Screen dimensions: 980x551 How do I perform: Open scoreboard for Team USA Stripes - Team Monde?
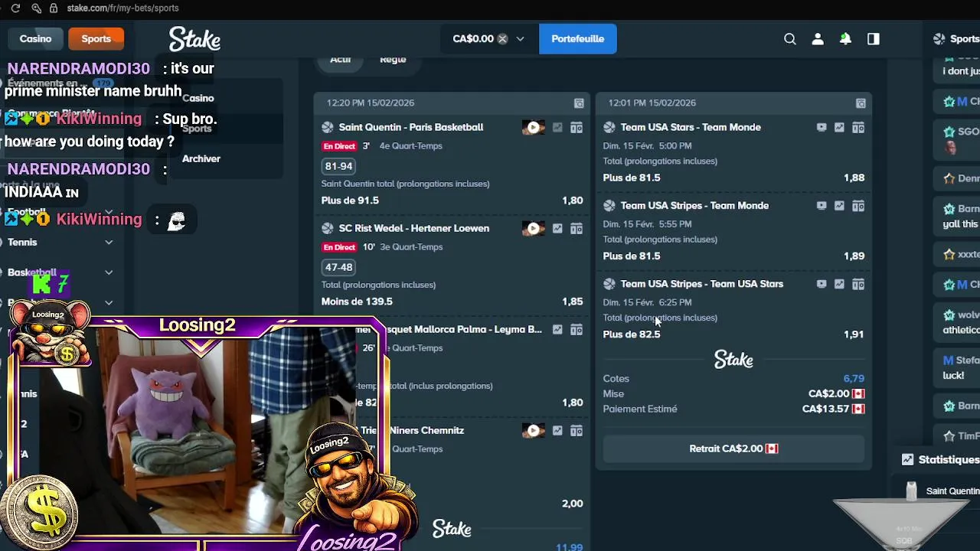858,206
